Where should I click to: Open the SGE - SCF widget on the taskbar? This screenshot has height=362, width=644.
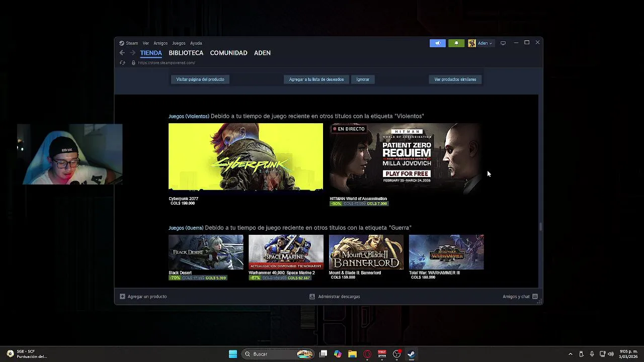pos(27,354)
